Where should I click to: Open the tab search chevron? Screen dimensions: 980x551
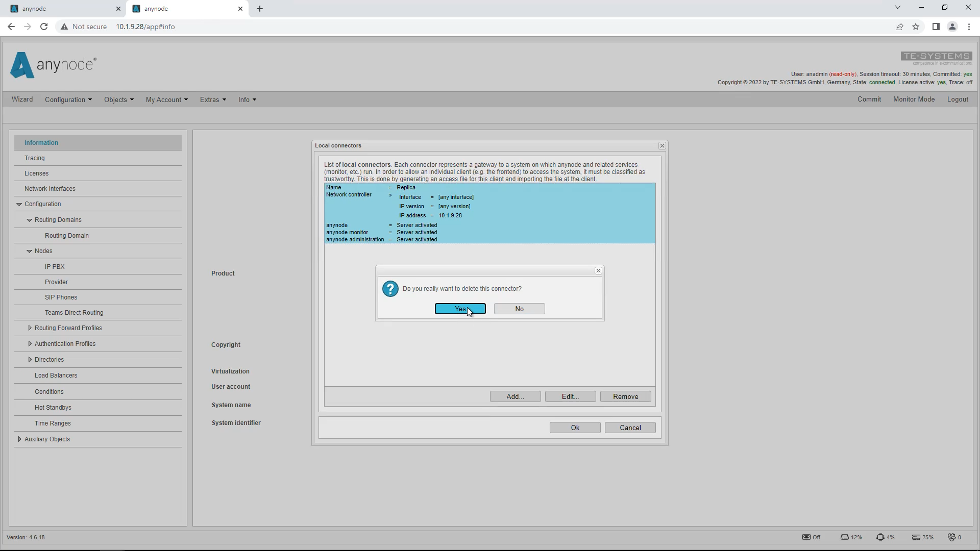pyautogui.click(x=897, y=8)
